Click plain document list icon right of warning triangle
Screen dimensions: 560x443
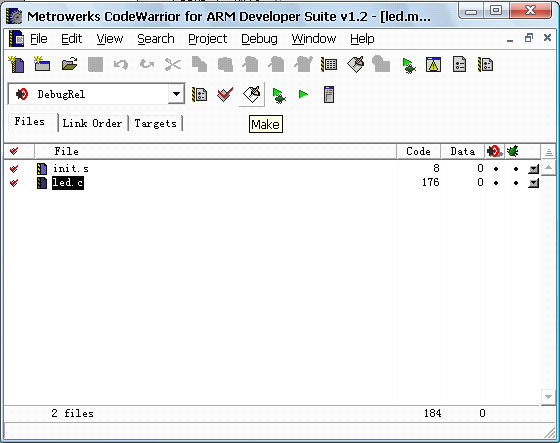tap(459, 65)
